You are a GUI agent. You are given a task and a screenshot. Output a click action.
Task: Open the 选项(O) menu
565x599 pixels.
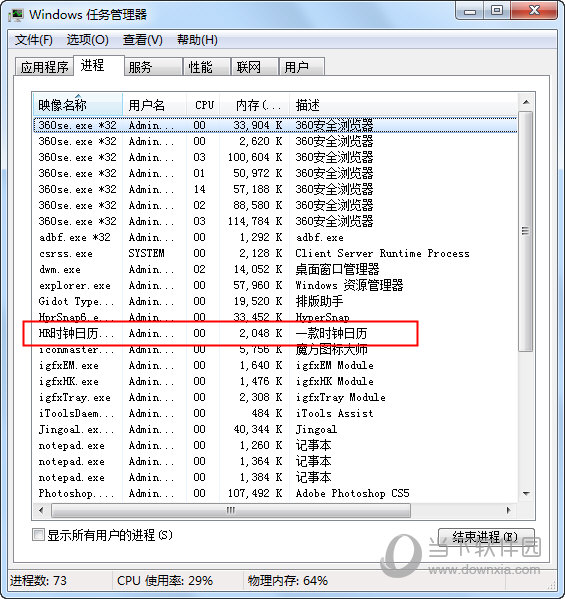click(x=87, y=40)
